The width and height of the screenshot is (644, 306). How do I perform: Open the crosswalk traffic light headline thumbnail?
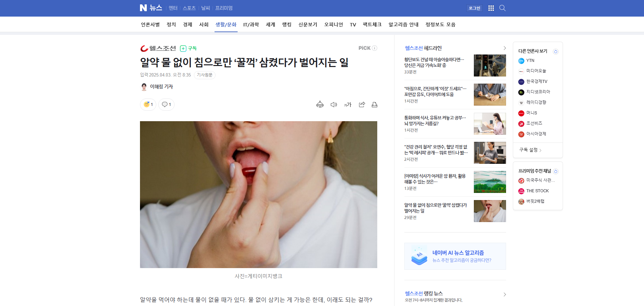[489, 65]
